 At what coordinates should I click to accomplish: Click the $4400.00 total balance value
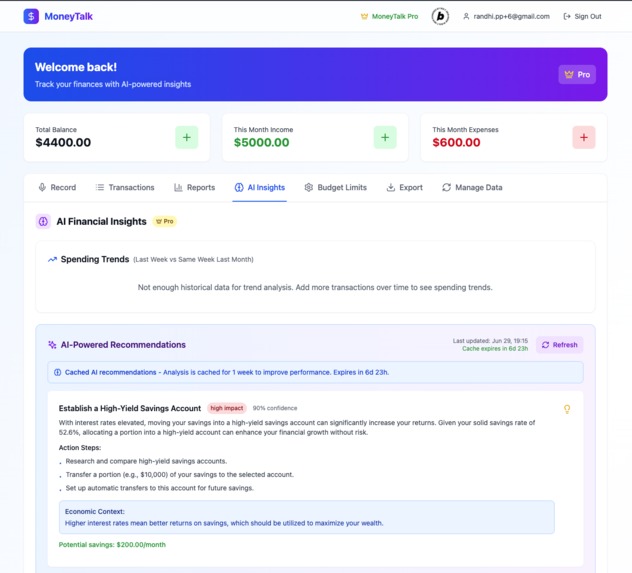click(63, 142)
